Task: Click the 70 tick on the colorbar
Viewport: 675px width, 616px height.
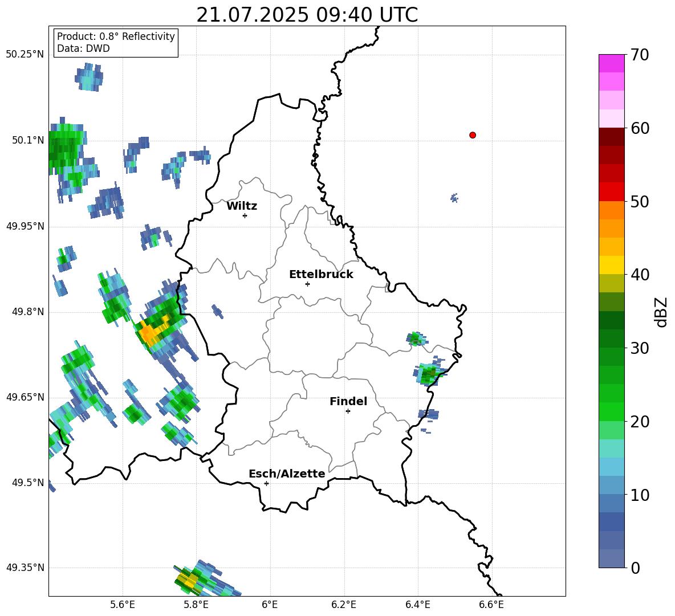Action: 640,55
